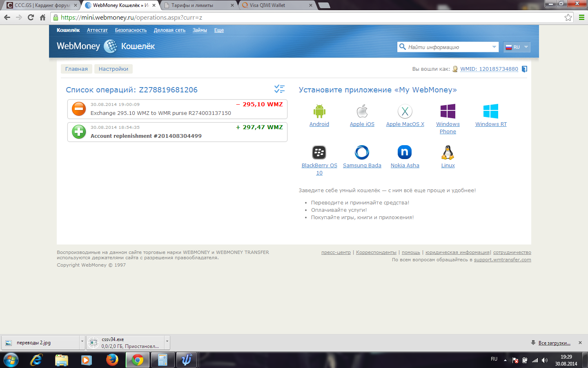Screen dimensions: 588x368
Task: Open the RU language dropdown
Action: click(x=517, y=47)
